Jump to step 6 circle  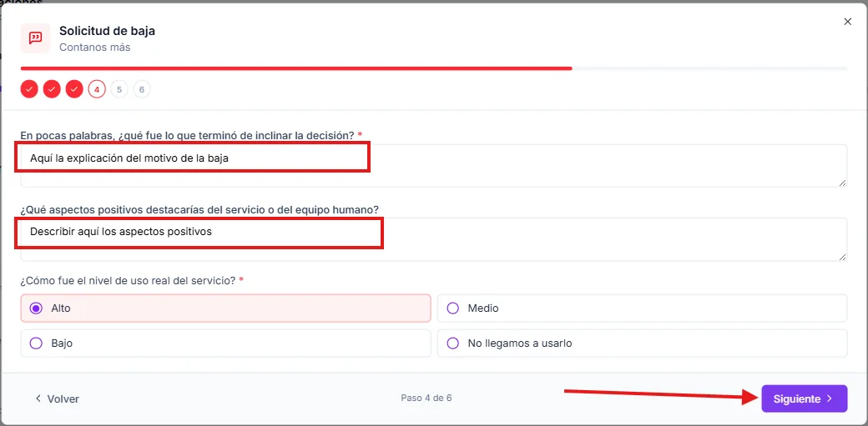(x=142, y=89)
